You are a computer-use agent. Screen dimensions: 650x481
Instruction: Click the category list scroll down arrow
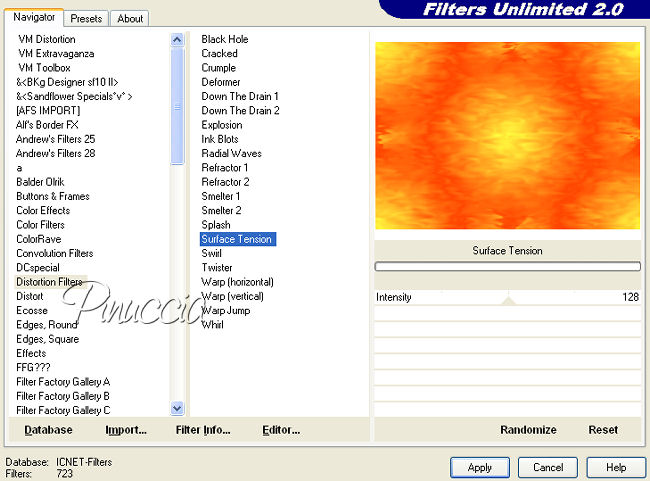[x=177, y=408]
